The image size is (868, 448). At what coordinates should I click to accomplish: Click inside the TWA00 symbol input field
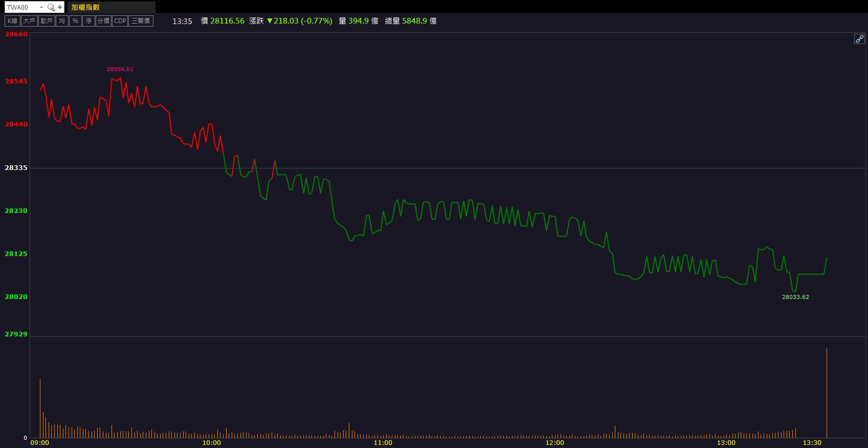(x=20, y=7)
